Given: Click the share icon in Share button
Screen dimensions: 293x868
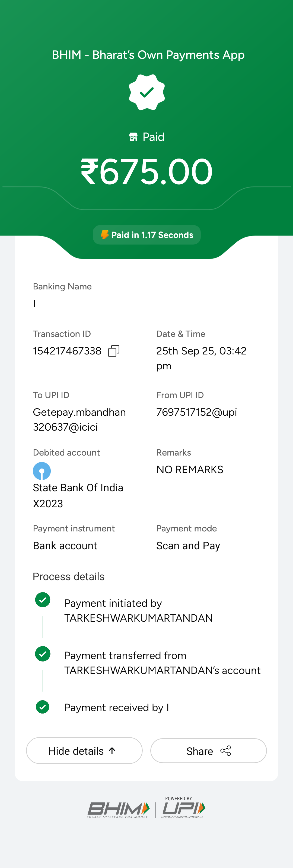Looking at the screenshot, I should (225, 750).
